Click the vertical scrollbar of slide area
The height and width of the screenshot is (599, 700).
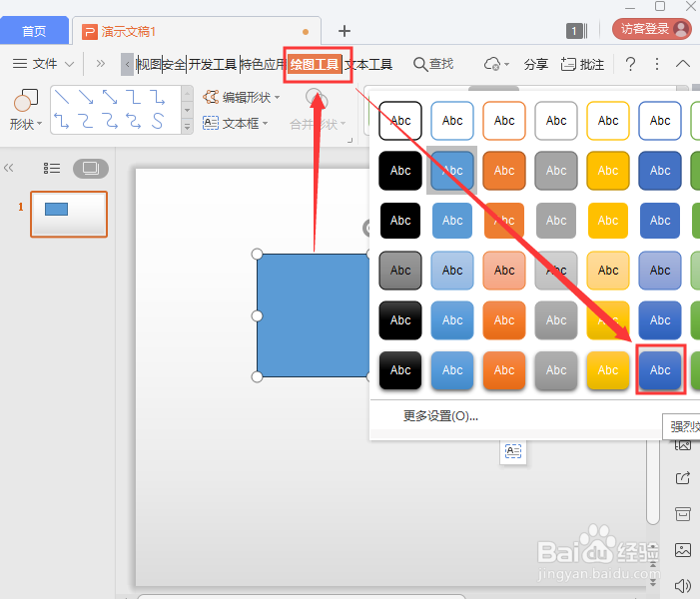[x=653, y=481]
